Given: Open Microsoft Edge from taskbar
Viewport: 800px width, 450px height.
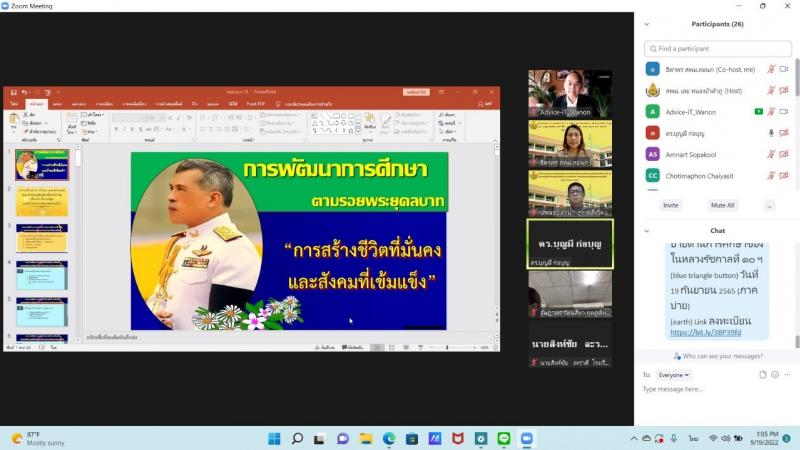Looking at the screenshot, I should click(x=389, y=439).
